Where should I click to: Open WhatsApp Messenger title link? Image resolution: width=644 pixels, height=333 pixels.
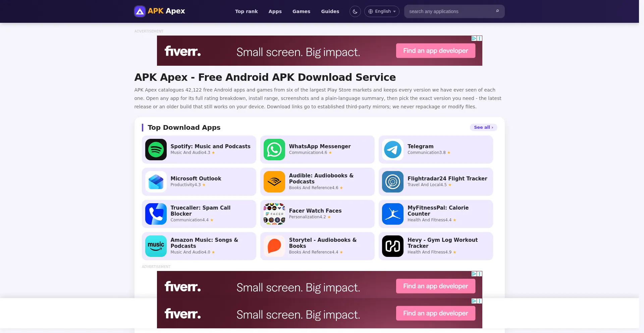tap(320, 146)
